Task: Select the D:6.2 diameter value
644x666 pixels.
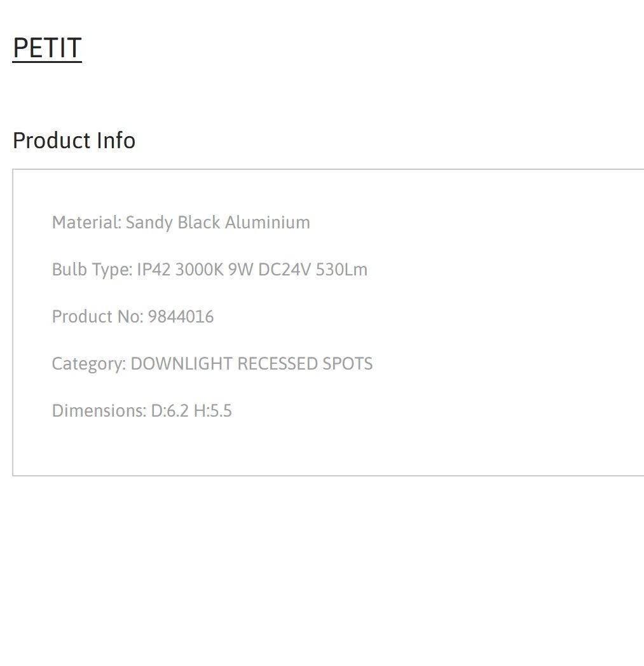Action: pos(170,411)
